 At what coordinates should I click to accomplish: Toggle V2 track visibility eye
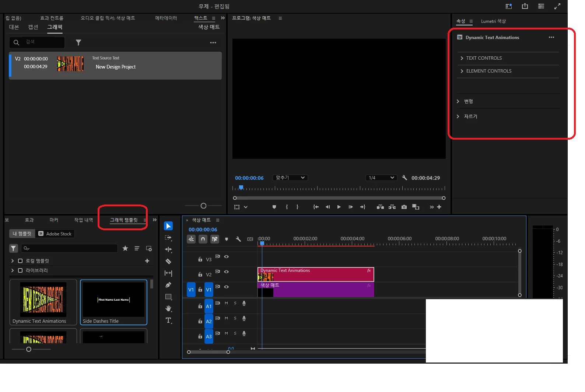click(227, 272)
